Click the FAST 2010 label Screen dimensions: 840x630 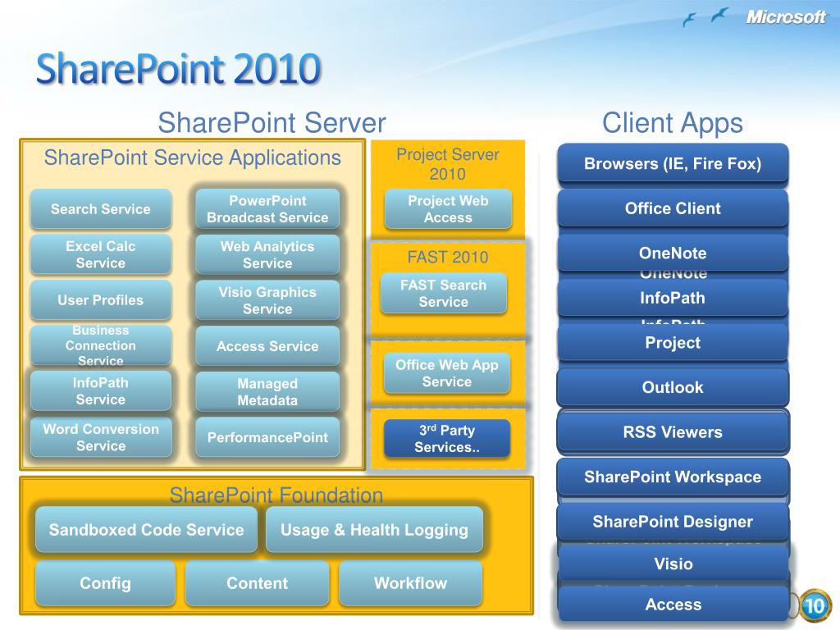click(448, 257)
